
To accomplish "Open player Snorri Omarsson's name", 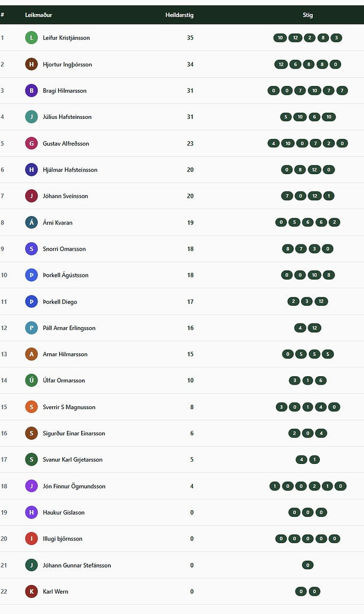I will [x=64, y=248].
